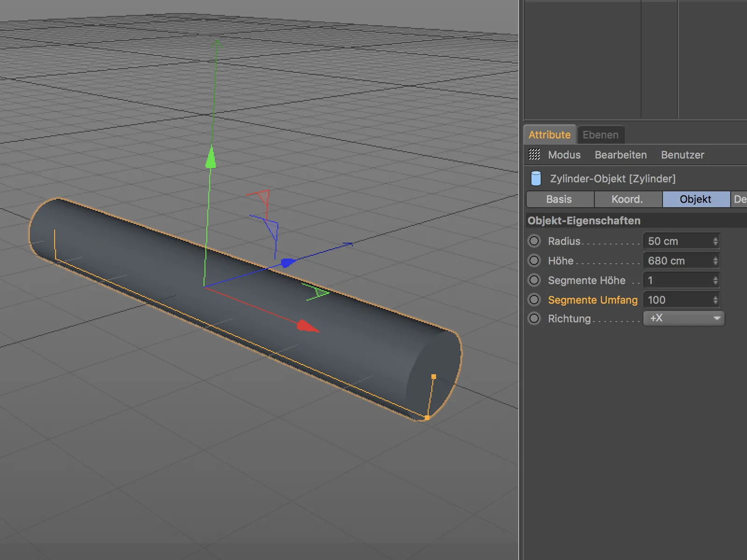This screenshot has width=747, height=560.
Task: Step the Segmente Höhe value arrows
Action: pyautogui.click(x=715, y=280)
